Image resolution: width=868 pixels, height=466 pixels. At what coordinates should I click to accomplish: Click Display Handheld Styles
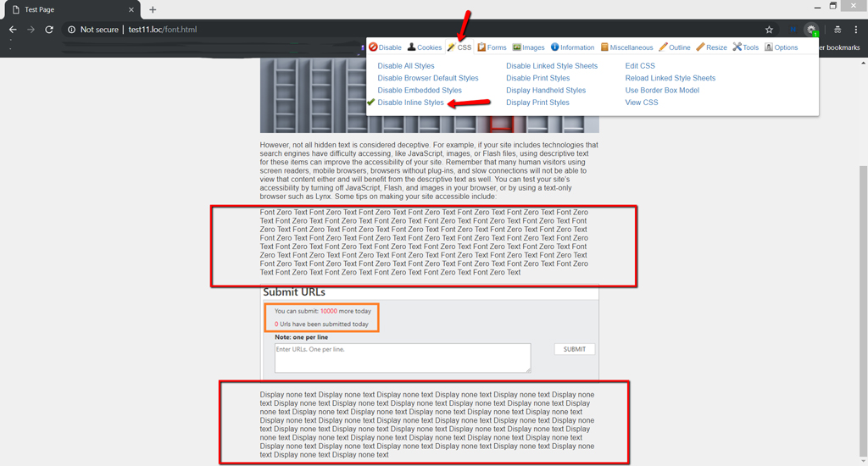pyautogui.click(x=546, y=90)
